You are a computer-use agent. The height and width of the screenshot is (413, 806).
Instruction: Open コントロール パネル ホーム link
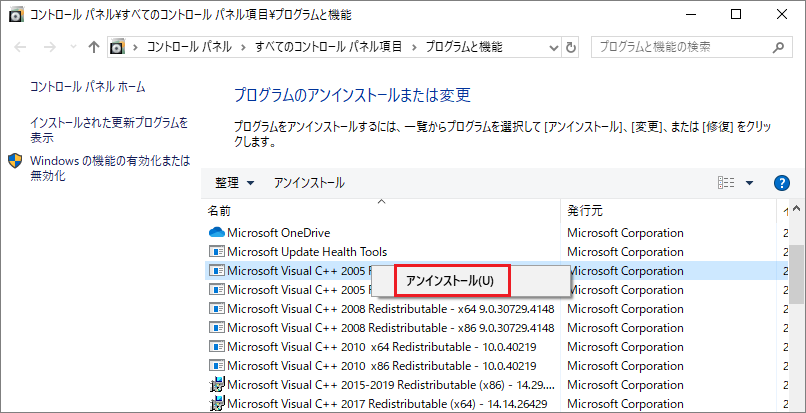point(88,87)
